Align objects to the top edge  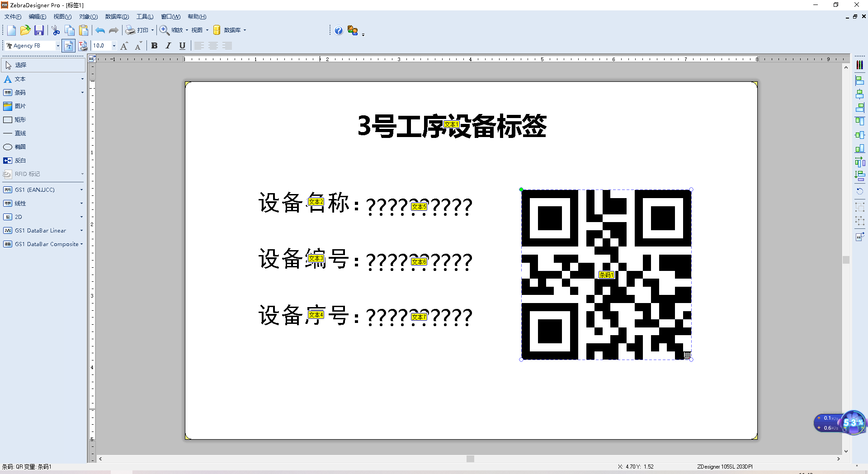(x=859, y=121)
